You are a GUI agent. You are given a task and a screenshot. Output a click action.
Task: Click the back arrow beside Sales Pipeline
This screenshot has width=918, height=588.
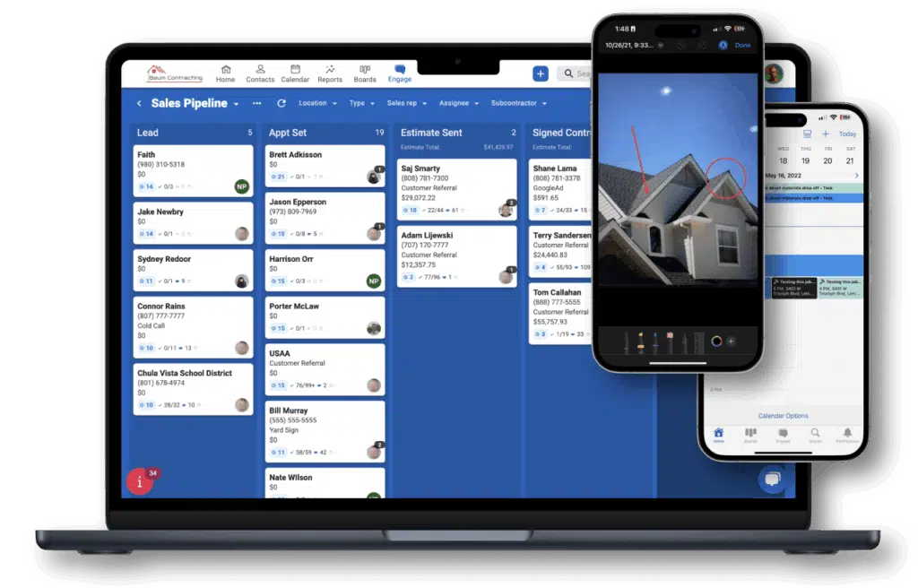pos(139,103)
